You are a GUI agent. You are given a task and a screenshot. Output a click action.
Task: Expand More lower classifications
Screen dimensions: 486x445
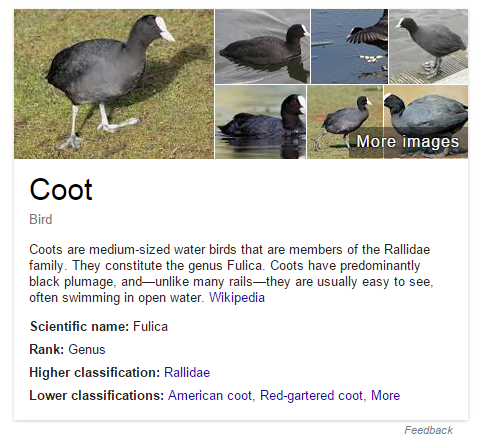[x=385, y=395]
